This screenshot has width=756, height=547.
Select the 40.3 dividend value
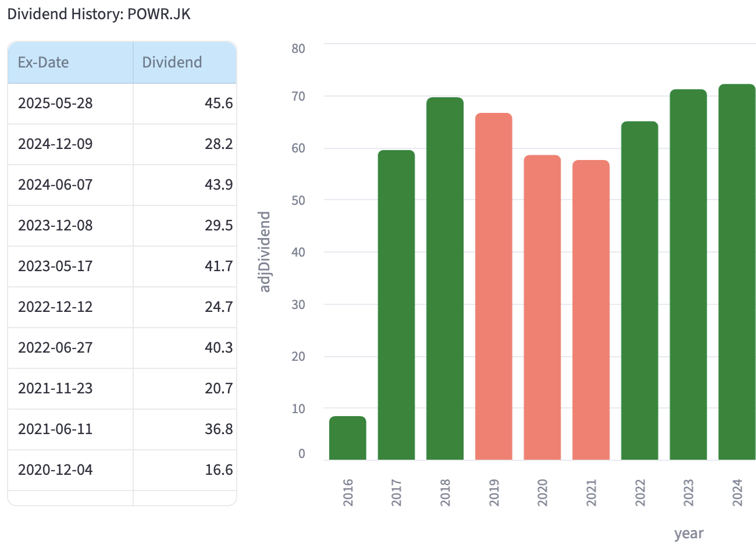coord(185,348)
